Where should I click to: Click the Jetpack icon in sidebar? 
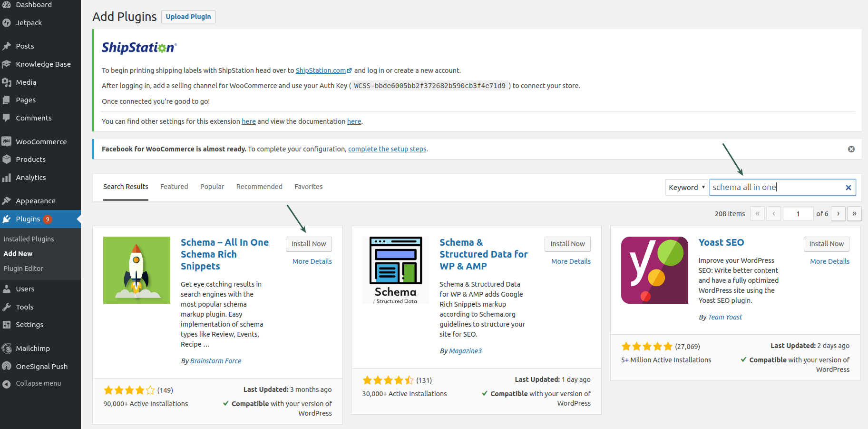[7, 23]
